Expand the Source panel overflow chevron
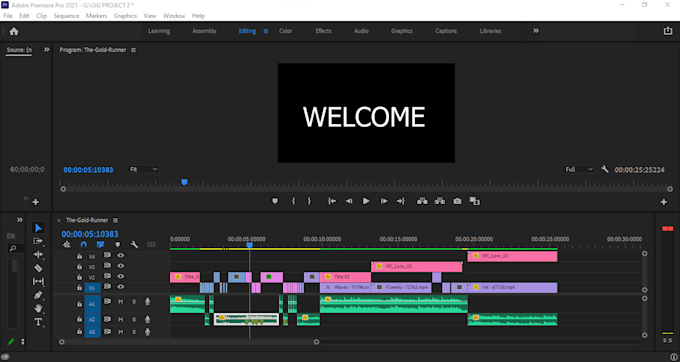The image size is (680, 362). tap(46, 50)
